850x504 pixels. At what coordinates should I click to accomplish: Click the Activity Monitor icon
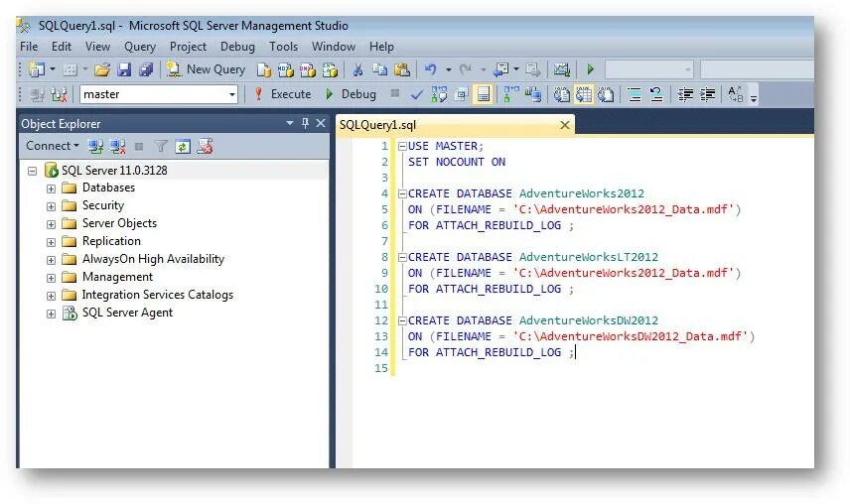pos(561,69)
